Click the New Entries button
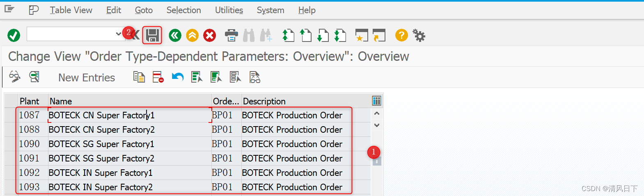 [87, 78]
